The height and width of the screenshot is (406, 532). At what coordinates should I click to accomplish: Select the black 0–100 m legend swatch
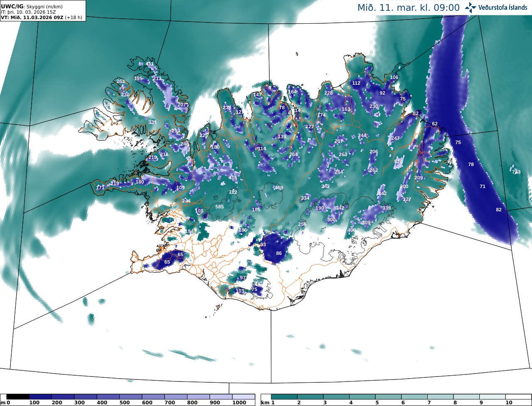[x=18, y=397]
